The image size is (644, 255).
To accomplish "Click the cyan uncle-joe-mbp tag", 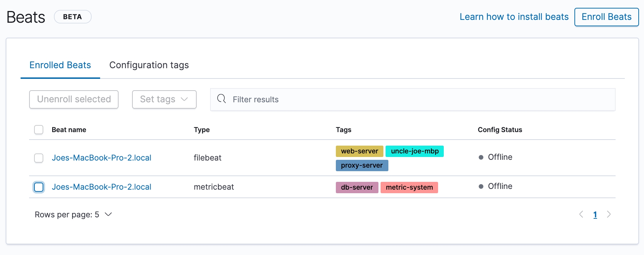I will [414, 151].
